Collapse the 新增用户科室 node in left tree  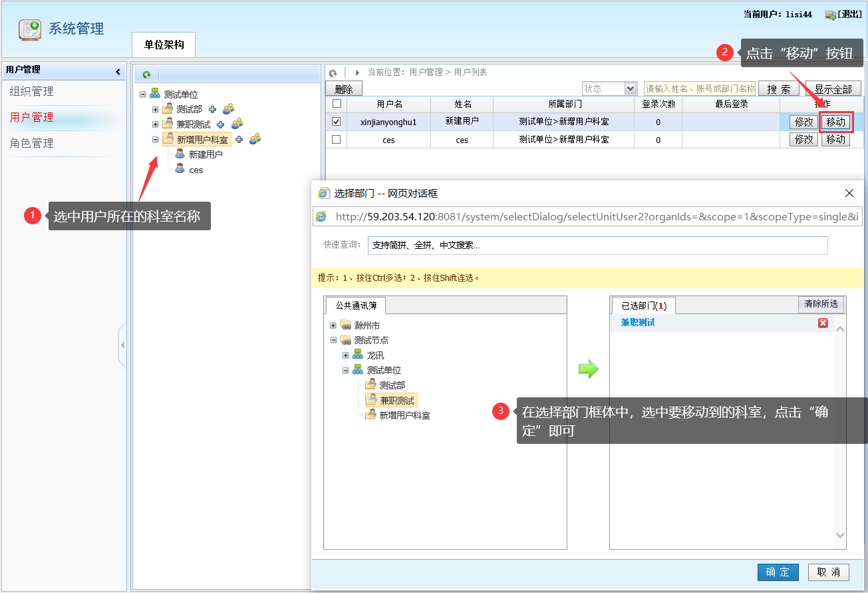pyautogui.click(x=156, y=140)
